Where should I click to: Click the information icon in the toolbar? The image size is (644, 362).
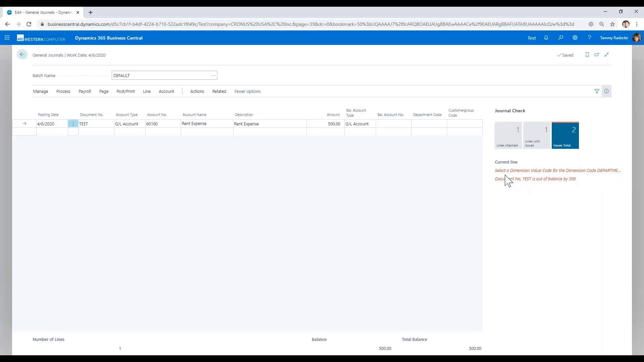(606, 91)
